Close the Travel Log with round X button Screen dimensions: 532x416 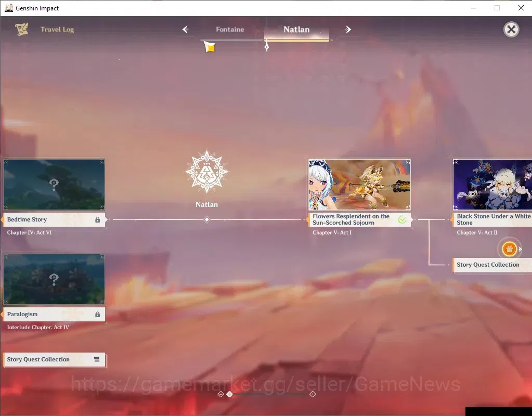511,30
